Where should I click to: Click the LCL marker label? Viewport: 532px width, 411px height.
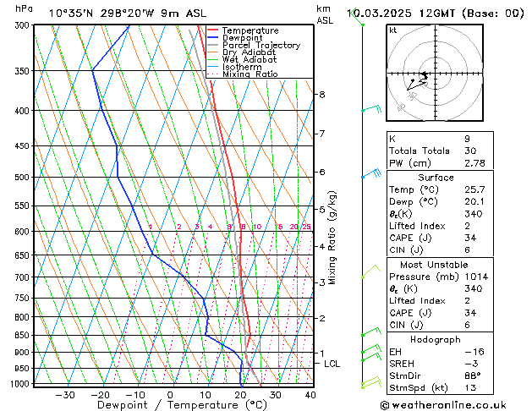click(332, 364)
